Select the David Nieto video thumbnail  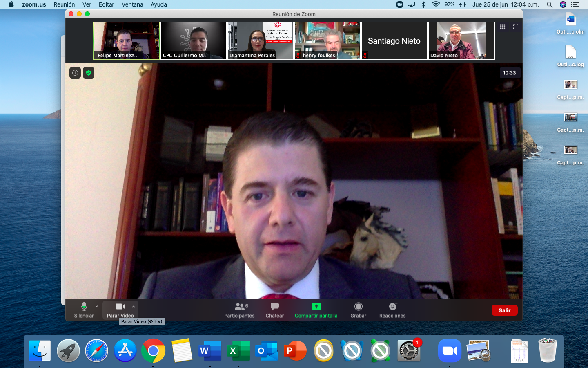(461, 41)
